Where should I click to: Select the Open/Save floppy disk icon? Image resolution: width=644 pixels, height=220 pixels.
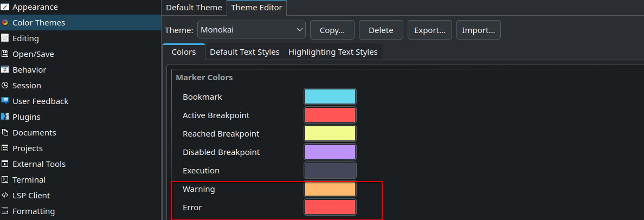pos(5,54)
